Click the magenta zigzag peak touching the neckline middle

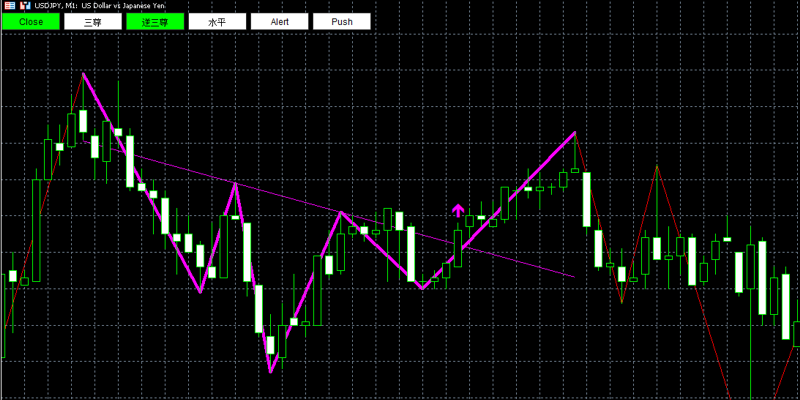click(x=340, y=211)
